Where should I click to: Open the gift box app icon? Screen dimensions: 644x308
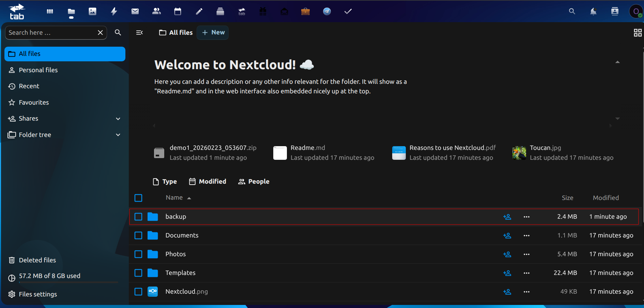[x=263, y=12]
